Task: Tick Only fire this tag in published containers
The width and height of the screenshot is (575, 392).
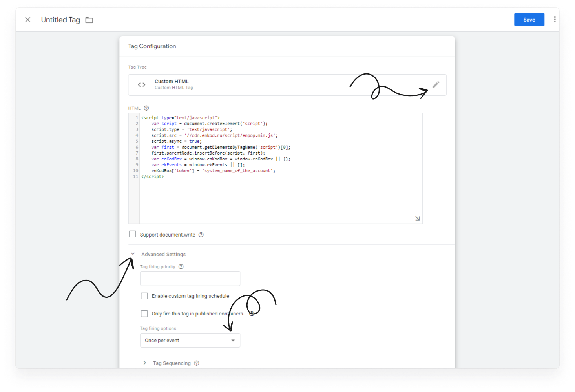Action: 144,314
